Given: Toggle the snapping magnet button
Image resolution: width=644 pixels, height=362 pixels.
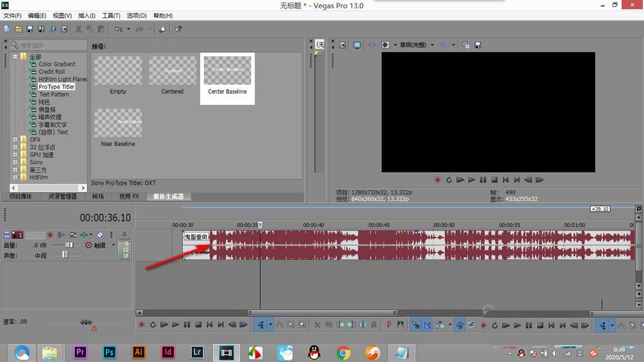Looking at the screenshot, I should [415, 325].
